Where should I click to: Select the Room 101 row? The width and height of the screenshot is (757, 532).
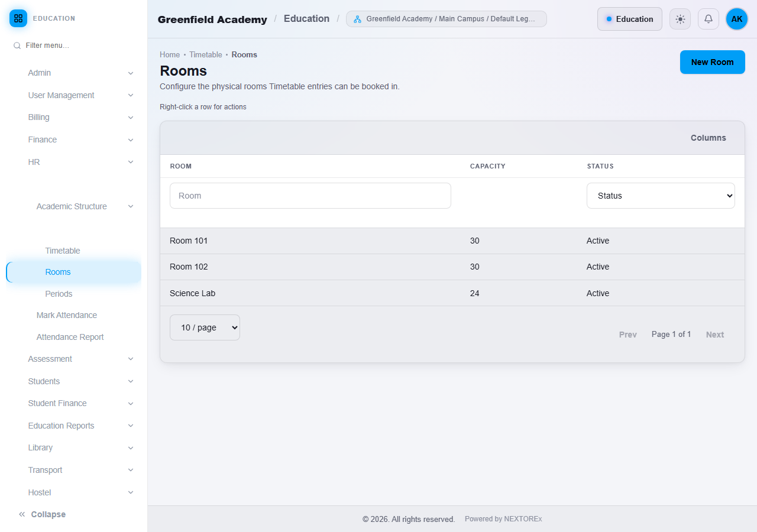[452, 241]
